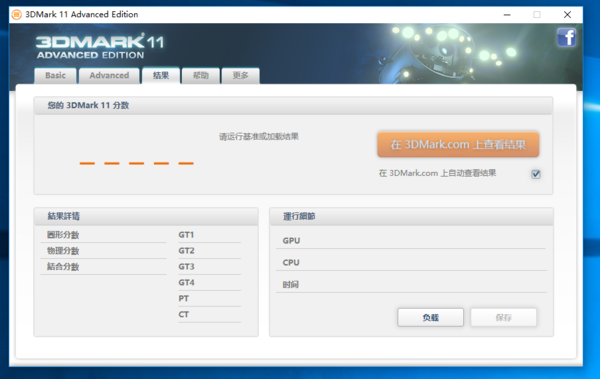Select the 结果 tab
Image resolution: width=600 pixels, height=379 pixels.
point(161,75)
